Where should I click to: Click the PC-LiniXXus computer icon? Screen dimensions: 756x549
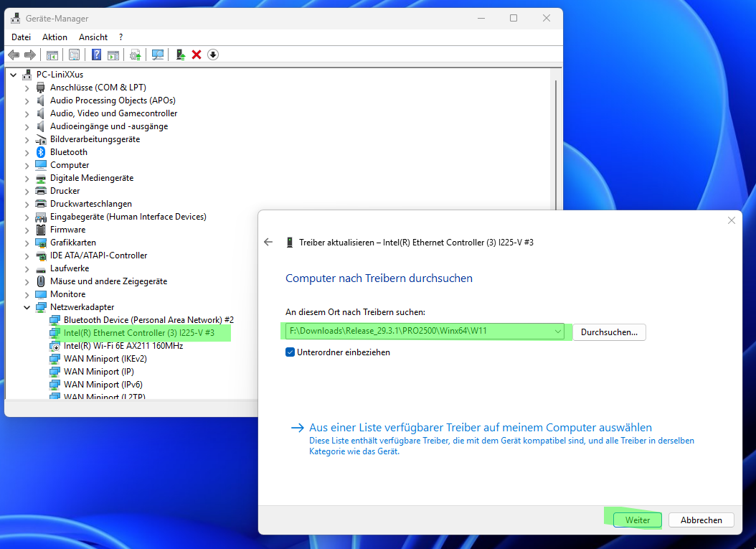coord(27,75)
